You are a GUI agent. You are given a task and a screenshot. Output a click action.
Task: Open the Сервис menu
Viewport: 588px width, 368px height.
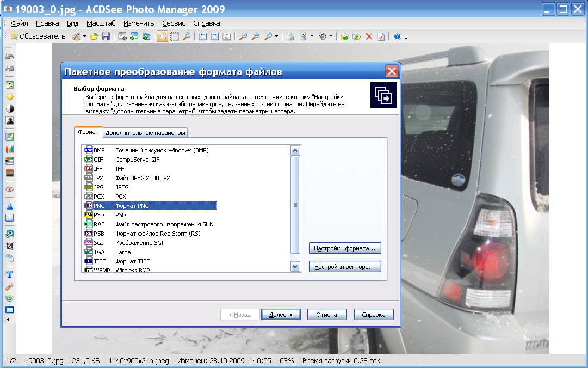point(174,23)
